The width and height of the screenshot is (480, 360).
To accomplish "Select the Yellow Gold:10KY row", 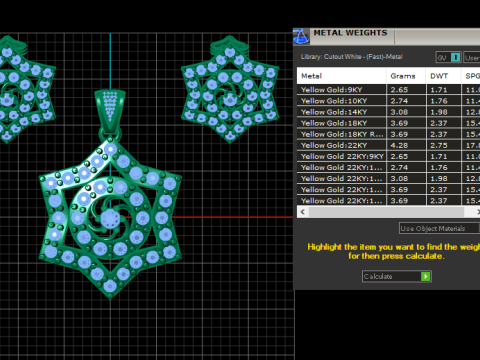I will [388, 101].
